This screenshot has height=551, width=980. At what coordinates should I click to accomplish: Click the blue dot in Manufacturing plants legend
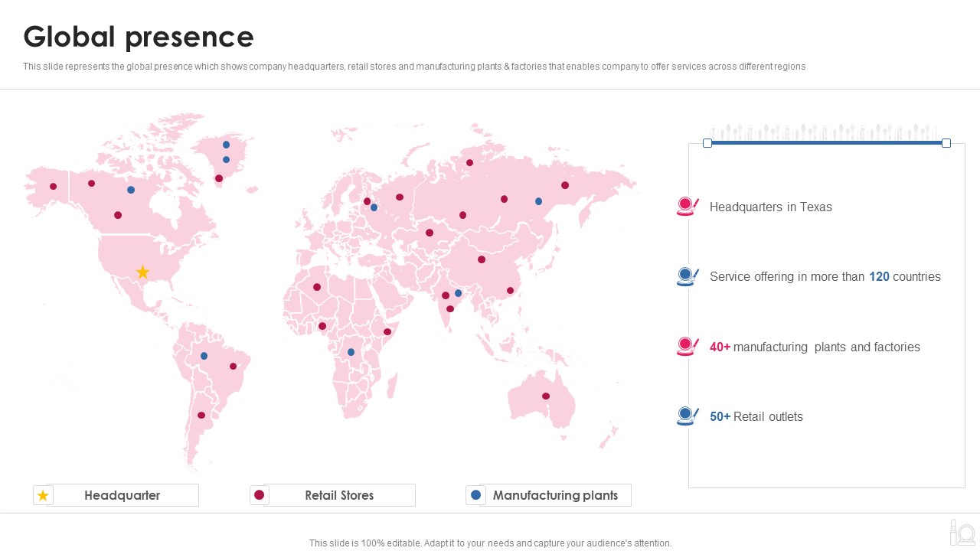tap(476, 495)
